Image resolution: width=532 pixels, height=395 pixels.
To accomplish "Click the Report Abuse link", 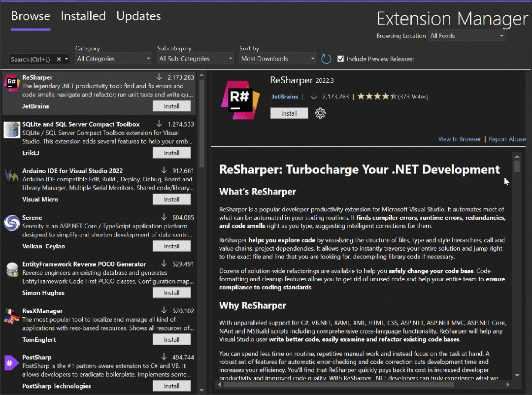I will click(507, 139).
